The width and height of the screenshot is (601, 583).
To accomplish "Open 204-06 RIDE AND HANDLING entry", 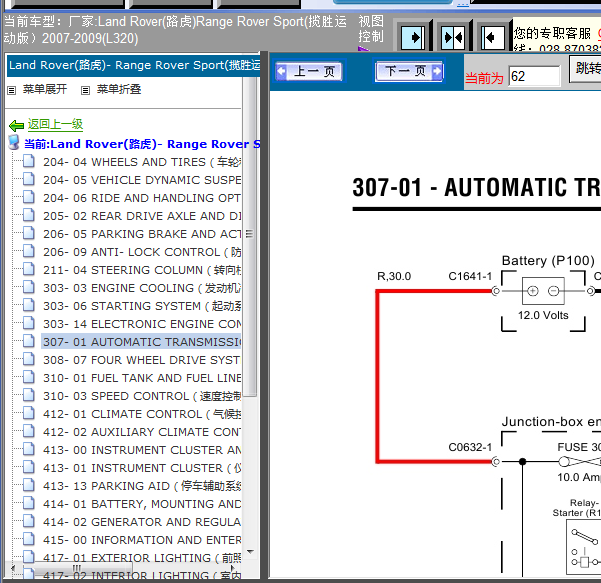I will [142, 198].
